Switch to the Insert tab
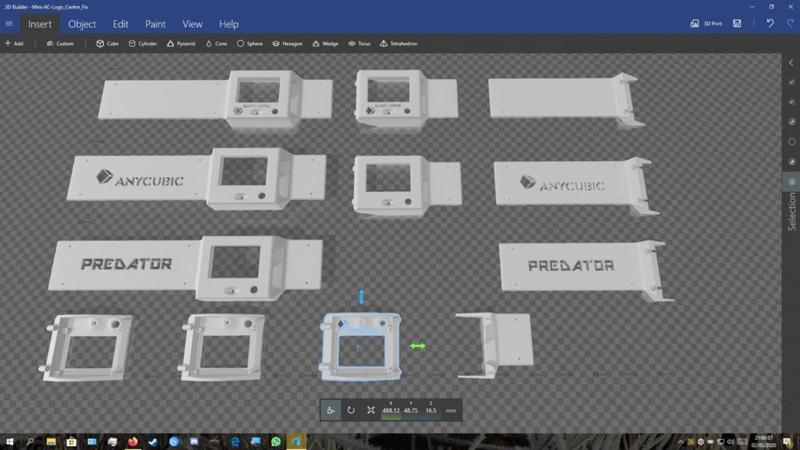The height and width of the screenshot is (450, 800). [x=40, y=24]
